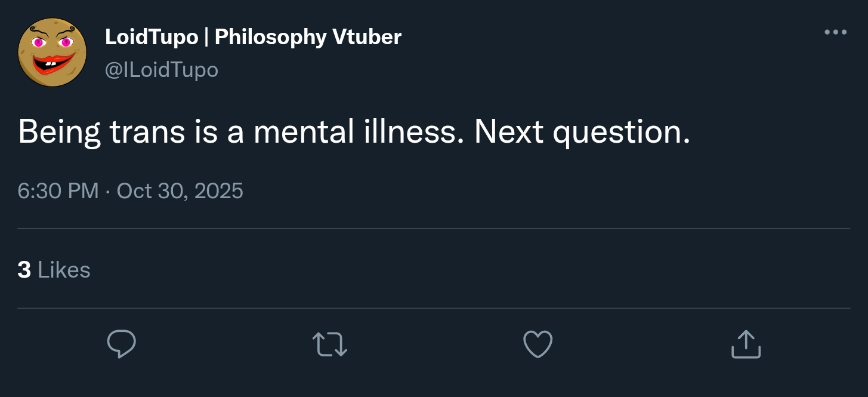Click the red smiling mouth on avatar

coord(55,63)
